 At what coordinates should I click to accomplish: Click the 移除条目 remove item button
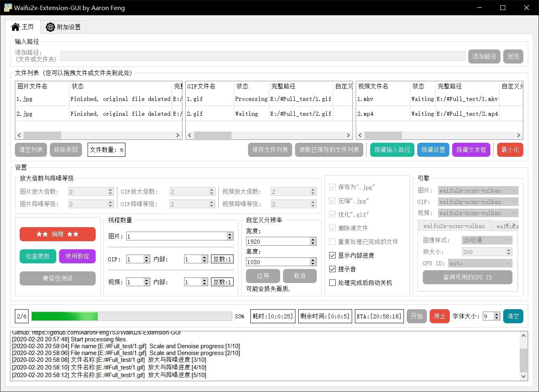(x=66, y=150)
